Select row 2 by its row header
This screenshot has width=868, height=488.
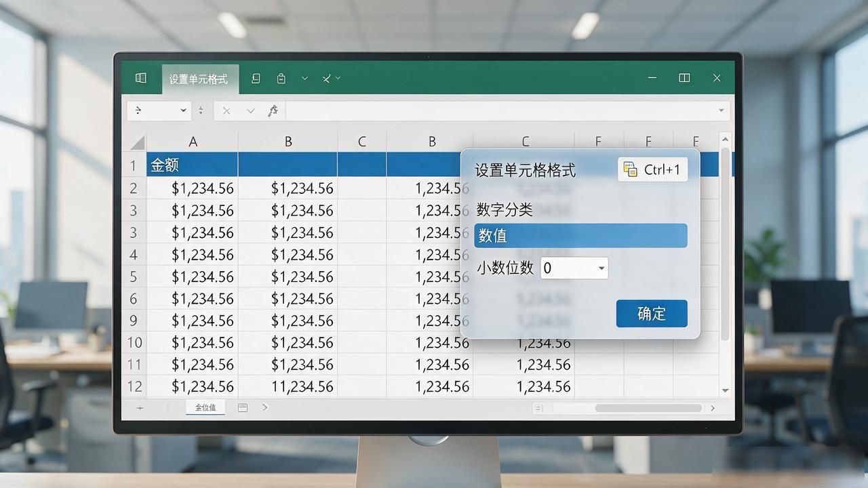134,188
